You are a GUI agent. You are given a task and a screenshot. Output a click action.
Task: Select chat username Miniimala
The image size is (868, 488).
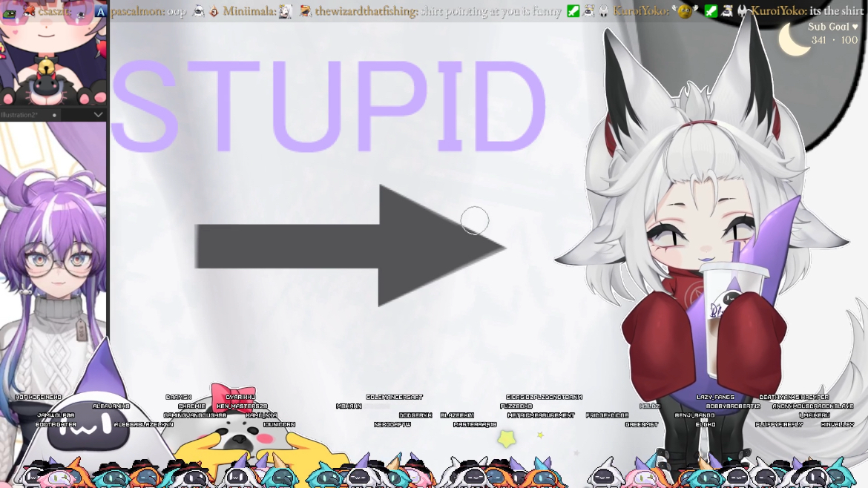(249, 11)
